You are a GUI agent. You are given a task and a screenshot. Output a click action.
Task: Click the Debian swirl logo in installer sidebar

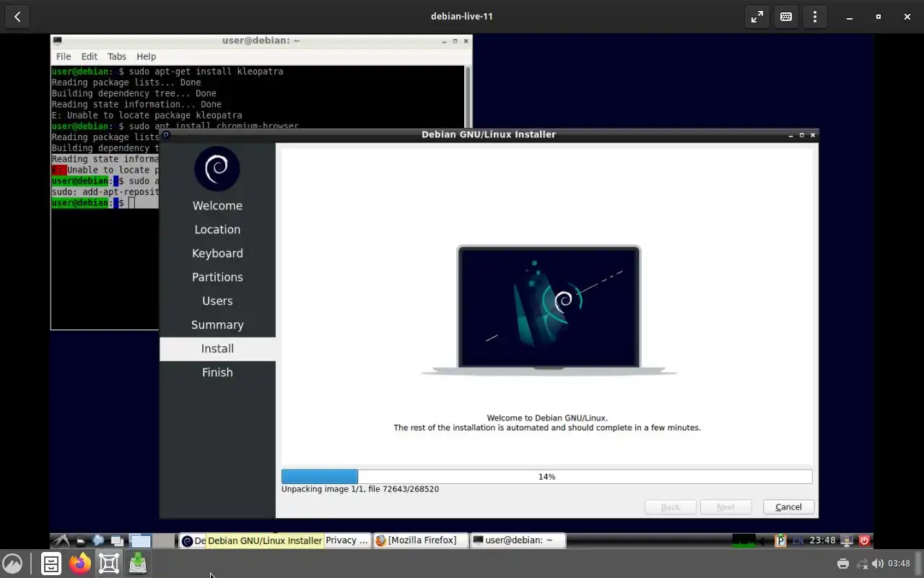[217, 168]
